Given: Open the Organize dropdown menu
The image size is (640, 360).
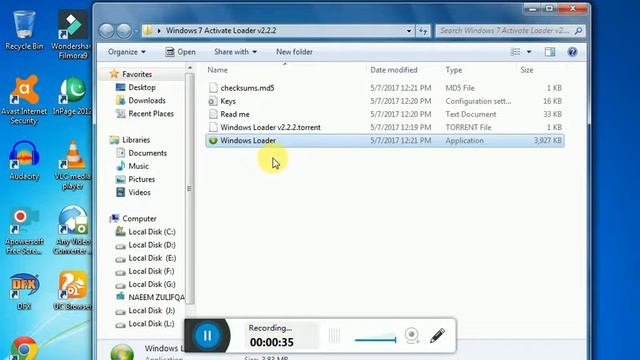Looking at the screenshot, I should pyautogui.click(x=127, y=52).
